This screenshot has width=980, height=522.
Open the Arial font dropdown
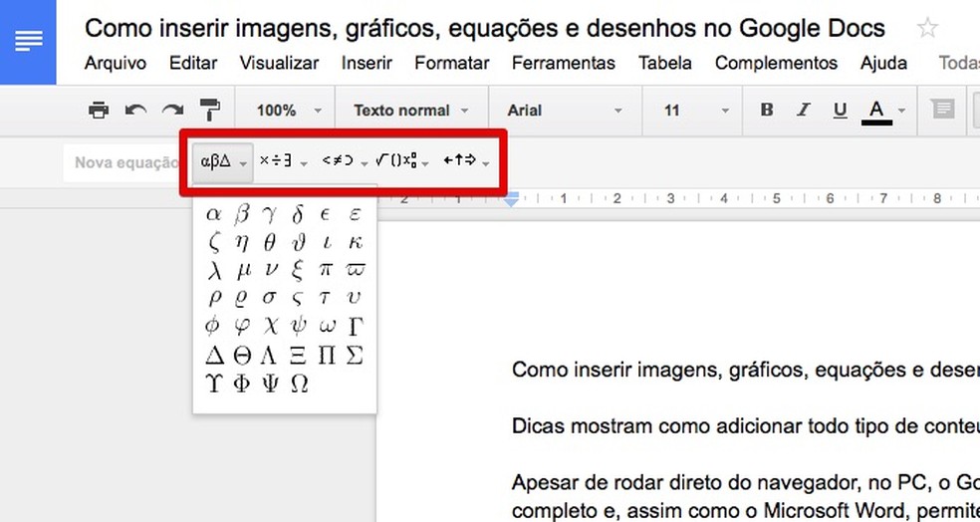pyautogui.click(x=565, y=111)
